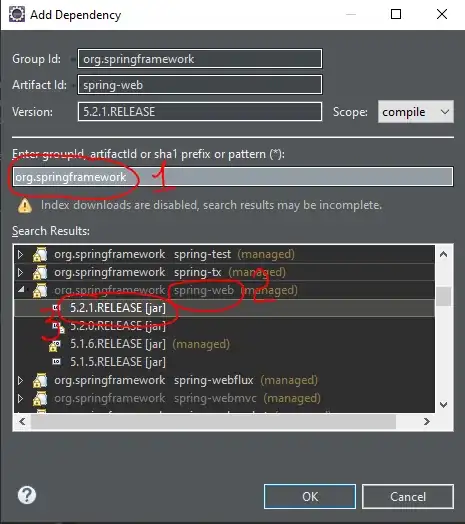This screenshot has width=465, height=524.
Task: Expand the spring-webflux tree node
Action: coord(20,380)
